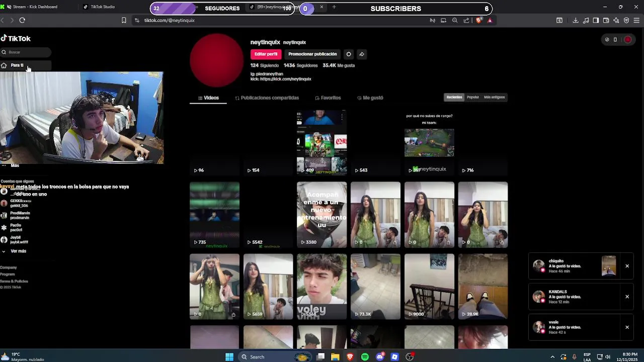The width and height of the screenshot is (644, 362).
Task: Open video with 5542 views
Action: pos(268,215)
